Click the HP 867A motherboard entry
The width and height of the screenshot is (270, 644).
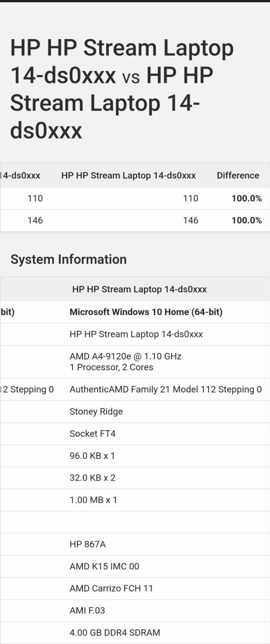pos(87,544)
